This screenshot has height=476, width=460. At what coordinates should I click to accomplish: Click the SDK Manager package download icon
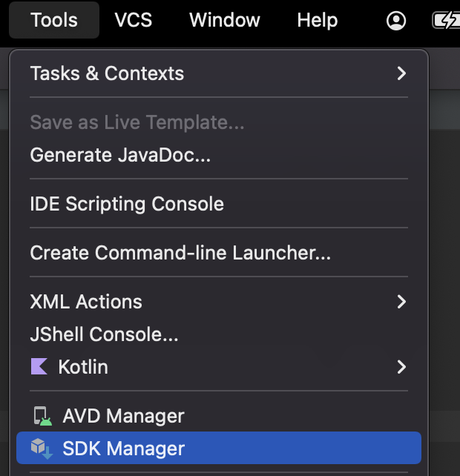42,449
